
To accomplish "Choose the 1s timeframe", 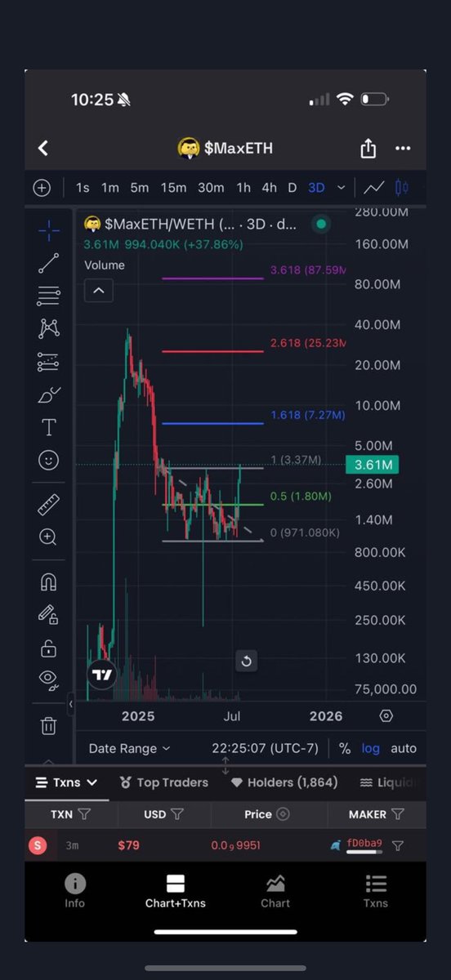I will click(83, 188).
